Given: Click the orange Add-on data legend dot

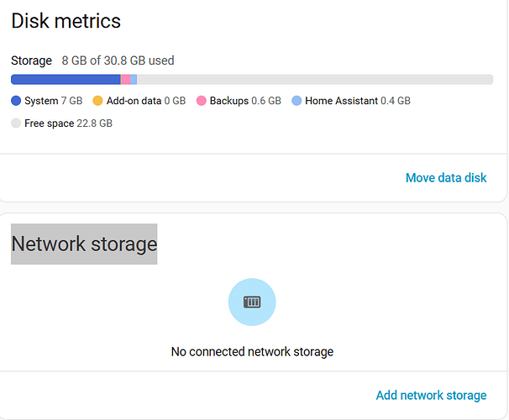Looking at the screenshot, I should tap(97, 101).
